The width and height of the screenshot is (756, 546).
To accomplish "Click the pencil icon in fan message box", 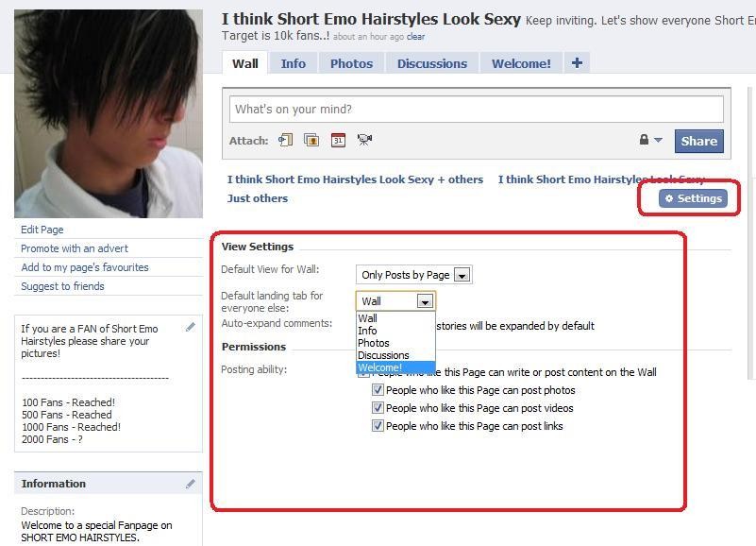I will [x=191, y=327].
